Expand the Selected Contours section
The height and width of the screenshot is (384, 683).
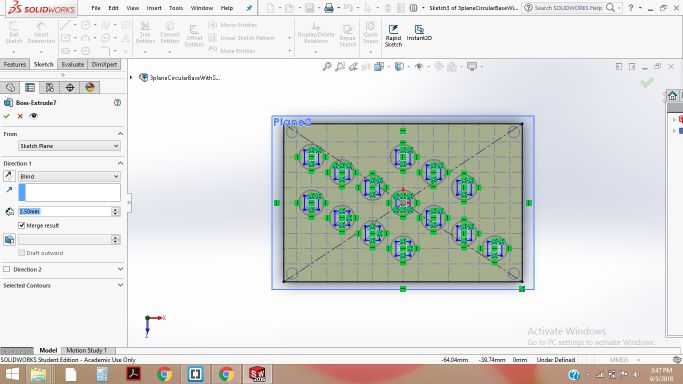click(x=120, y=285)
